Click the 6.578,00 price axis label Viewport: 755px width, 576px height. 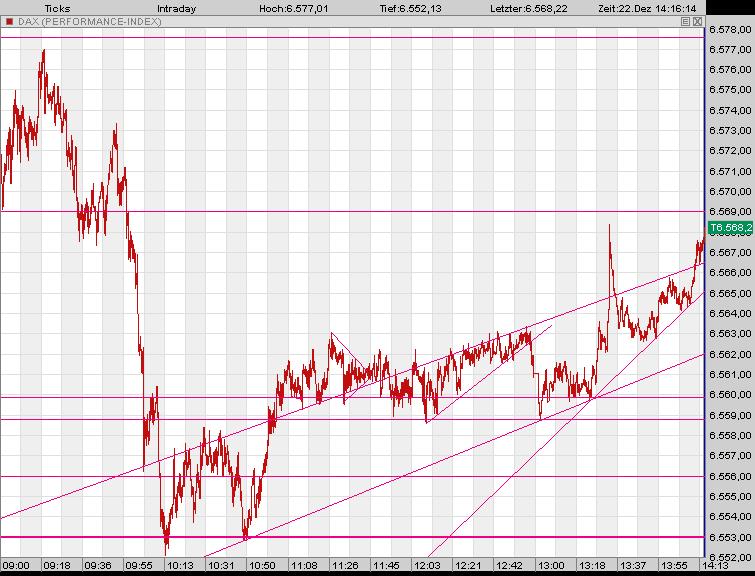pos(731,30)
